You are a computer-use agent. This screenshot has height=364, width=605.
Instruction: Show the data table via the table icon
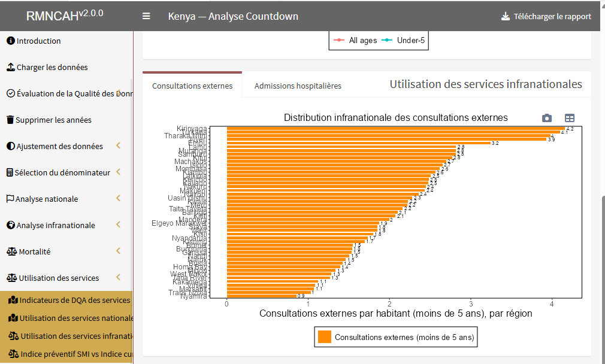click(570, 118)
